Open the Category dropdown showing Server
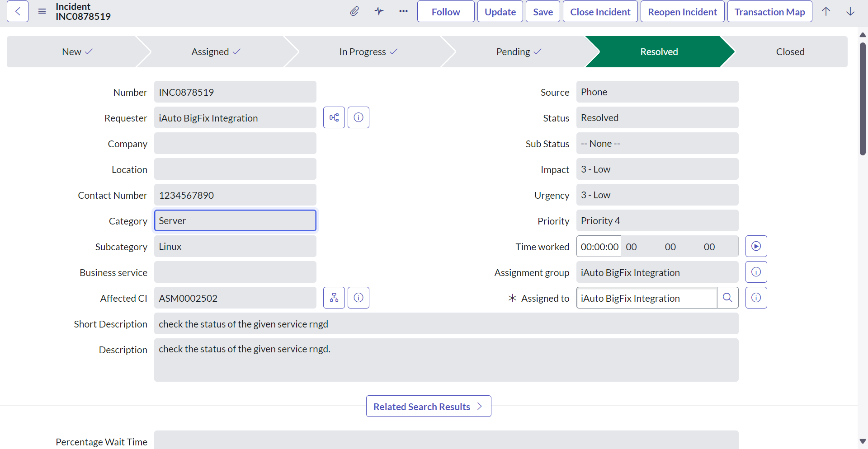 pyautogui.click(x=235, y=220)
